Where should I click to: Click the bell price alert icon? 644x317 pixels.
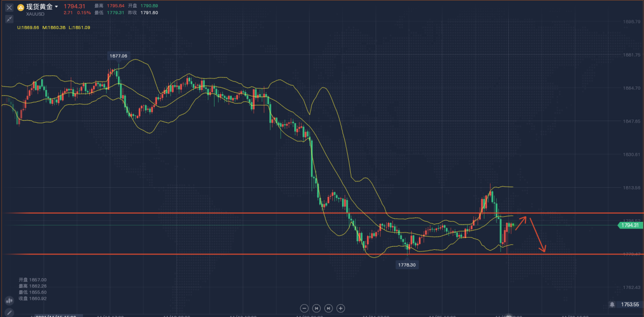(612, 304)
